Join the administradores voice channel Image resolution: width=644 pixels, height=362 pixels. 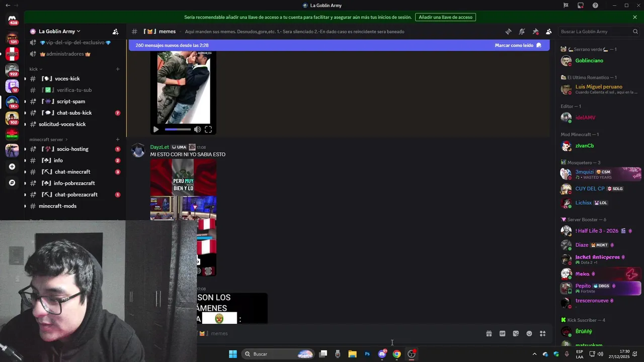point(74,54)
